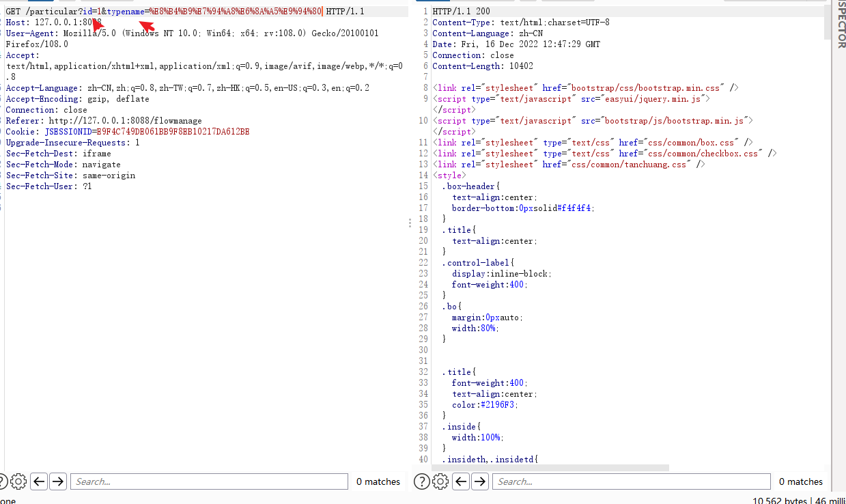
Task: Focus the request panel Search field
Action: tap(209, 481)
